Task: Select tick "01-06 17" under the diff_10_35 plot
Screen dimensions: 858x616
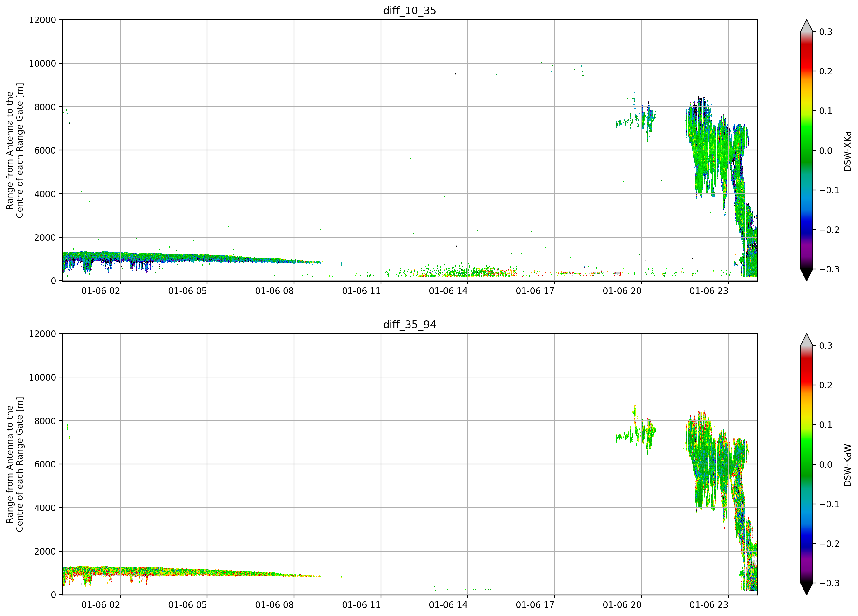Action: coord(535,291)
